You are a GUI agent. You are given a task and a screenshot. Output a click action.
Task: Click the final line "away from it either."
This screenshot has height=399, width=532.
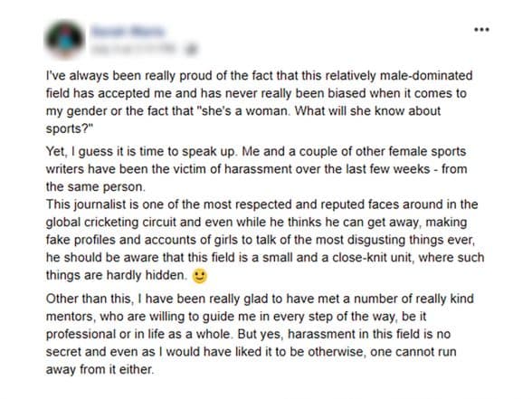(x=100, y=369)
